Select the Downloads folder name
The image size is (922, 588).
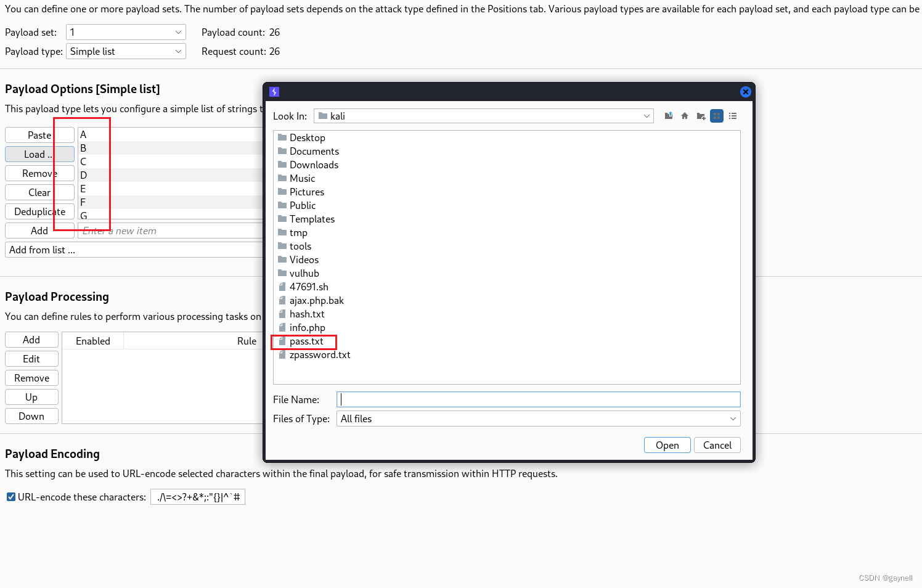(314, 165)
